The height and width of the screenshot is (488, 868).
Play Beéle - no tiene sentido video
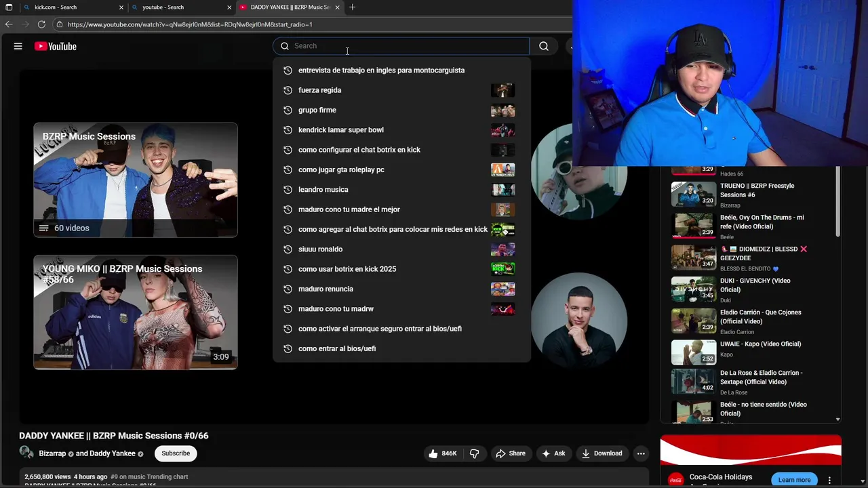pos(750,412)
